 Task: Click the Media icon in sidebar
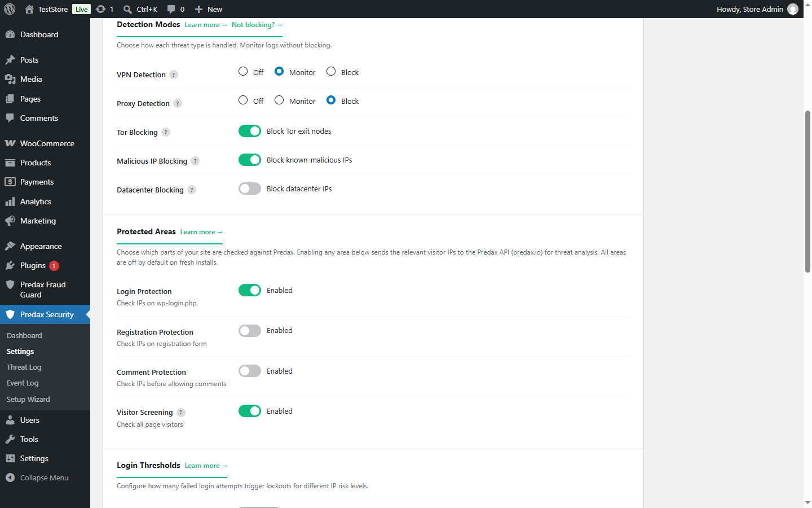(10, 79)
